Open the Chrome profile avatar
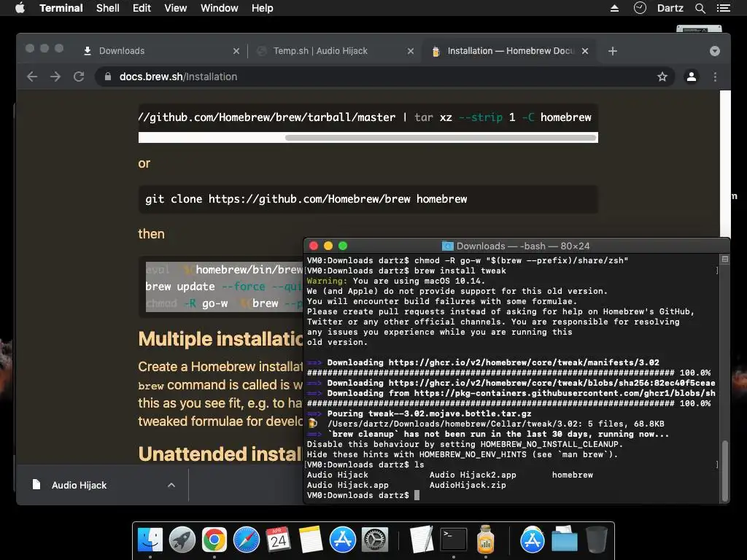The width and height of the screenshot is (747, 560). pos(692,77)
